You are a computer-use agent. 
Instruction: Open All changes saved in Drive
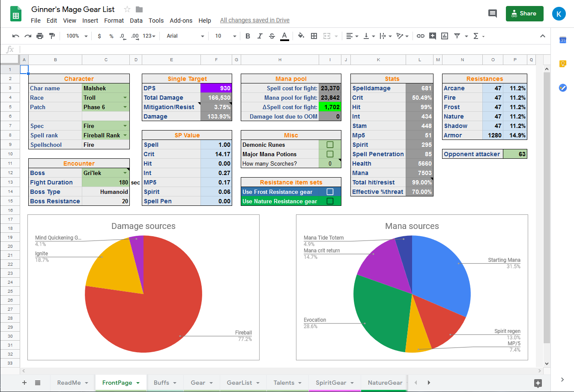pyautogui.click(x=255, y=21)
